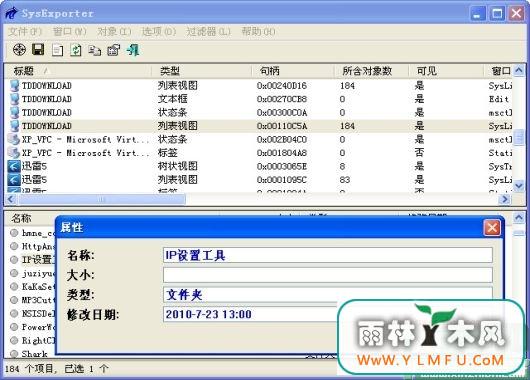Select TDDOWNLOAD 状态条 row

tap(260, 113)
